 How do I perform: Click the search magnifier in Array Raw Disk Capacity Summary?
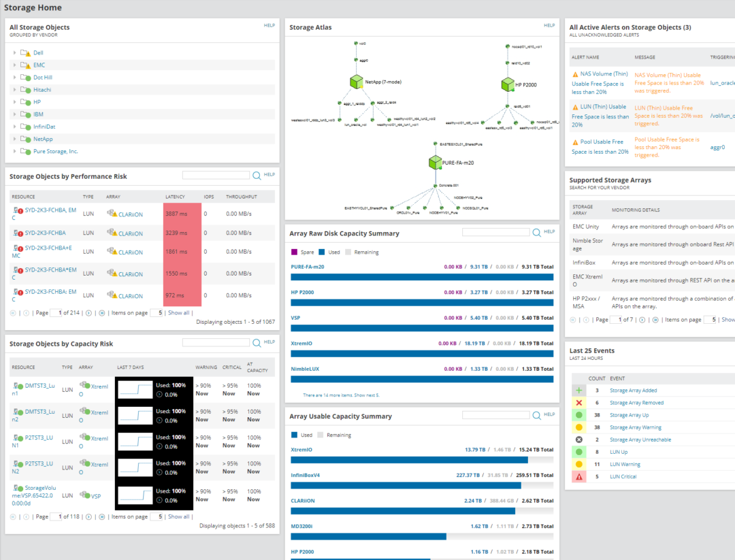click(x=537, y=233)
